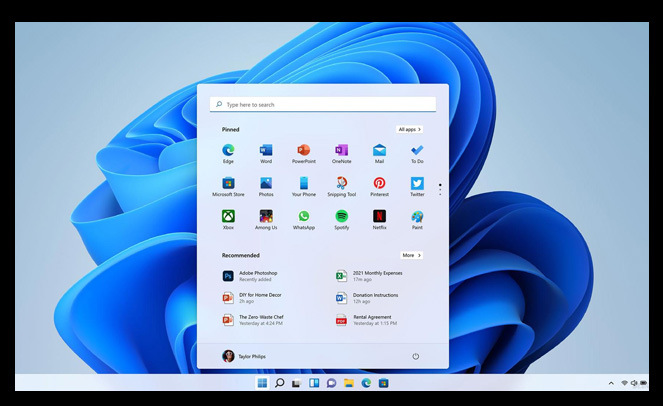Image resolution: width=663 pixels, height=406 pixels.
Task: Open Edge from the taskbar
Action: tap(366, 383)
